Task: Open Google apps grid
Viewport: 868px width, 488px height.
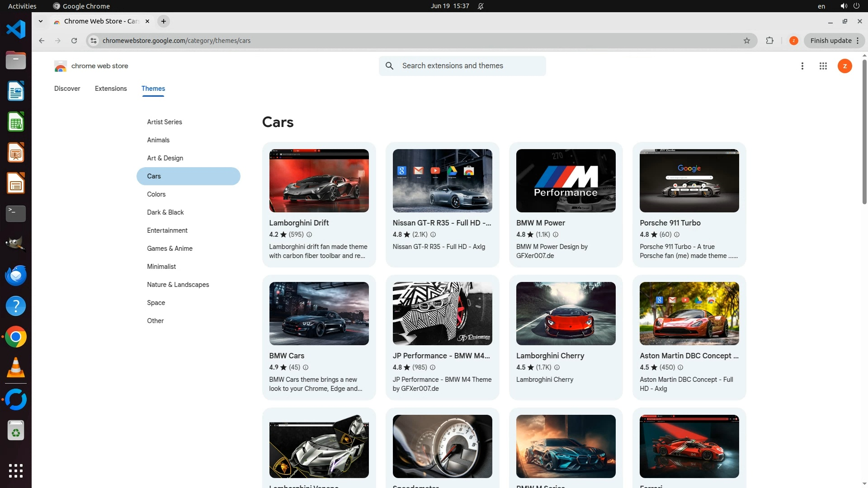Action: coord(823,66)
